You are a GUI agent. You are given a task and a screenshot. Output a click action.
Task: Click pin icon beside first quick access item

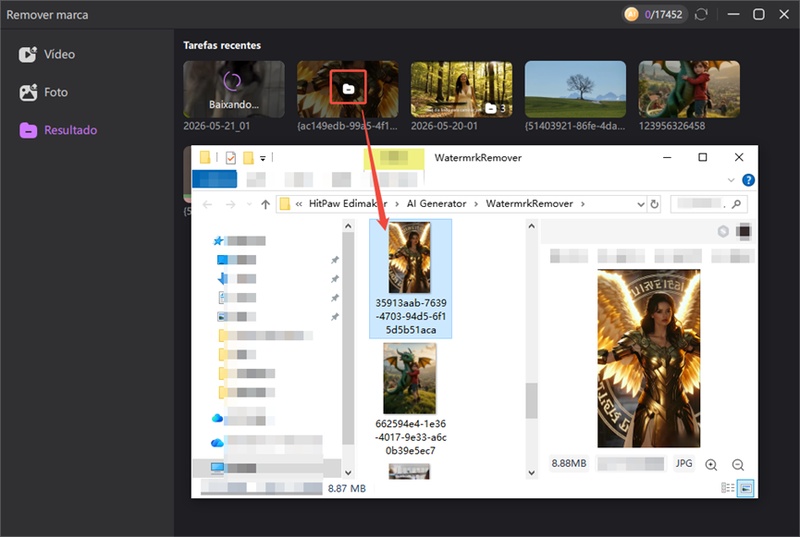[335, 260]
